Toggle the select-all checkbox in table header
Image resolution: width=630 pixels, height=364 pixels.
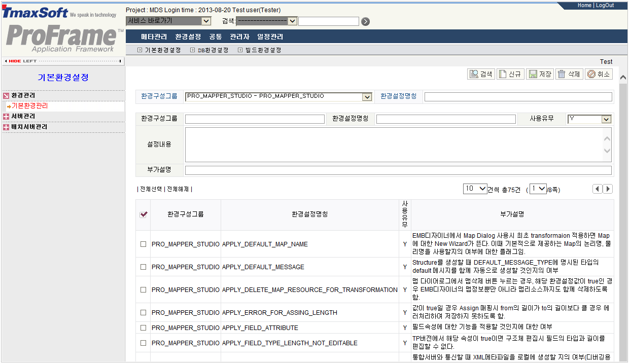[144, 214]
